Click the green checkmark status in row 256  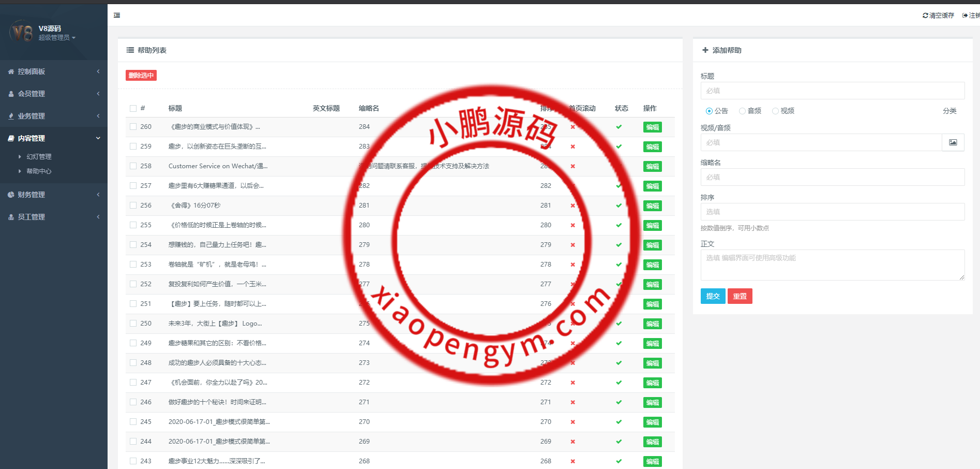pos(619,206)
